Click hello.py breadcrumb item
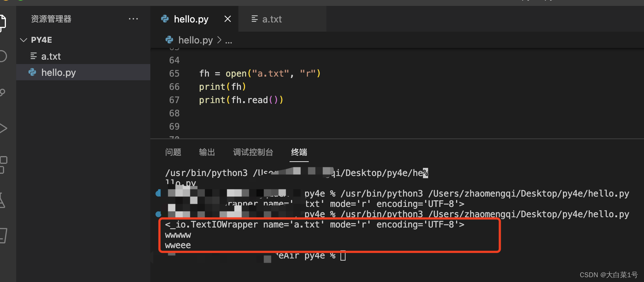The width and height of the screenshot is (644, 282). pyautogui.click(x=196, y=40)
